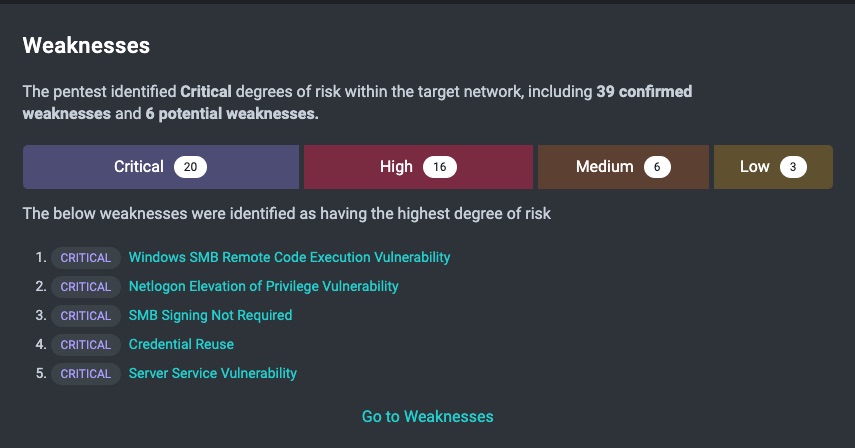Click the Low count badge 3
Screen dimensions: 855x448
click(793, 167)
